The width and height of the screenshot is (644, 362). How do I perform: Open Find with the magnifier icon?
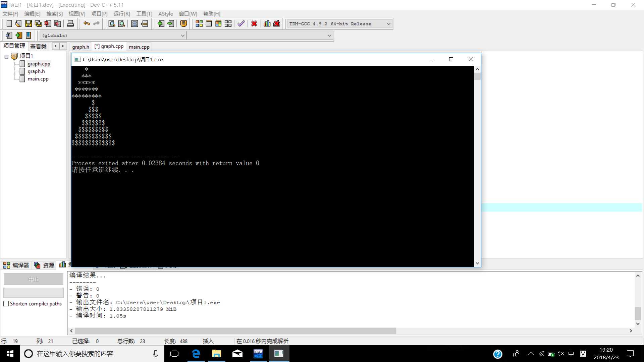(x=112, y=23)
